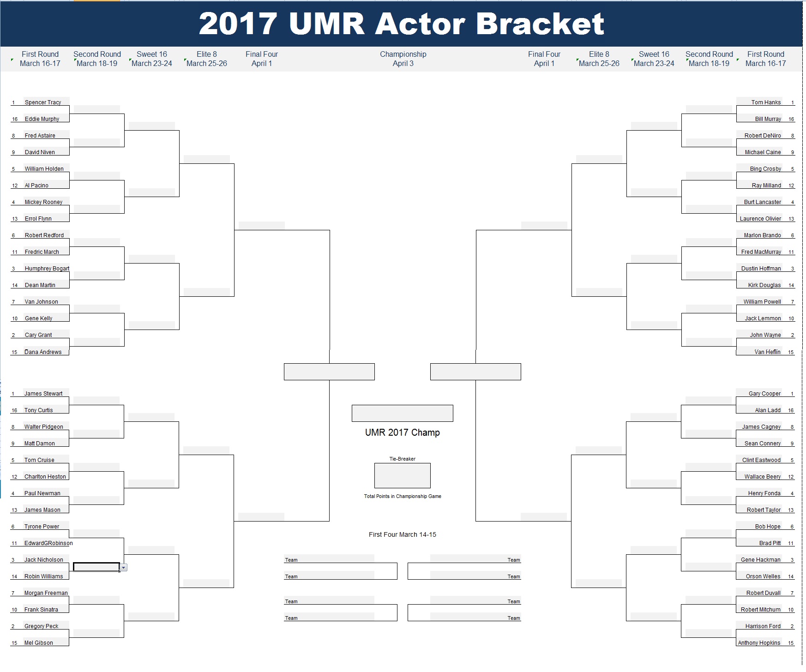This screenshot has width=806, height=672.
Task: Select the Tom Hanks entry cell
Action: point(759,102)
